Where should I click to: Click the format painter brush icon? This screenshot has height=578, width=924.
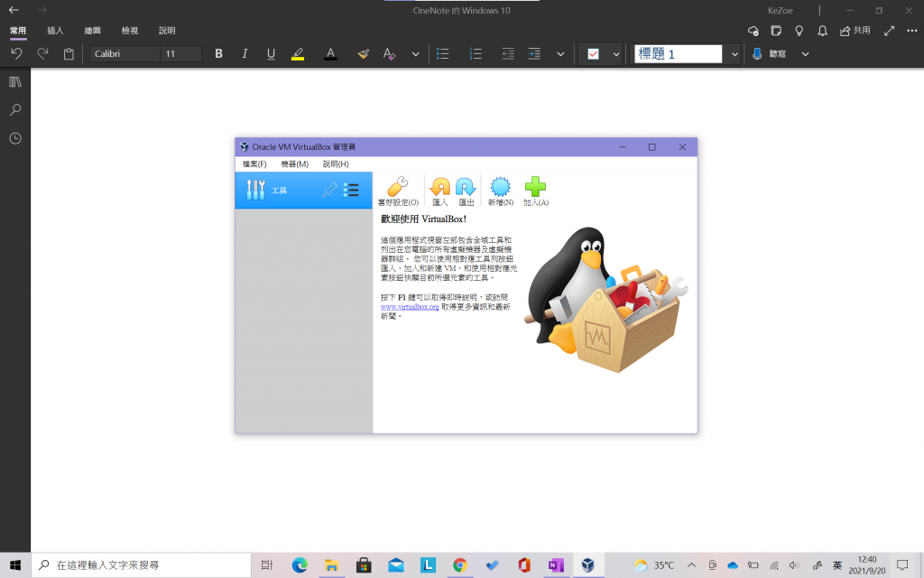[x=363, y=53]
